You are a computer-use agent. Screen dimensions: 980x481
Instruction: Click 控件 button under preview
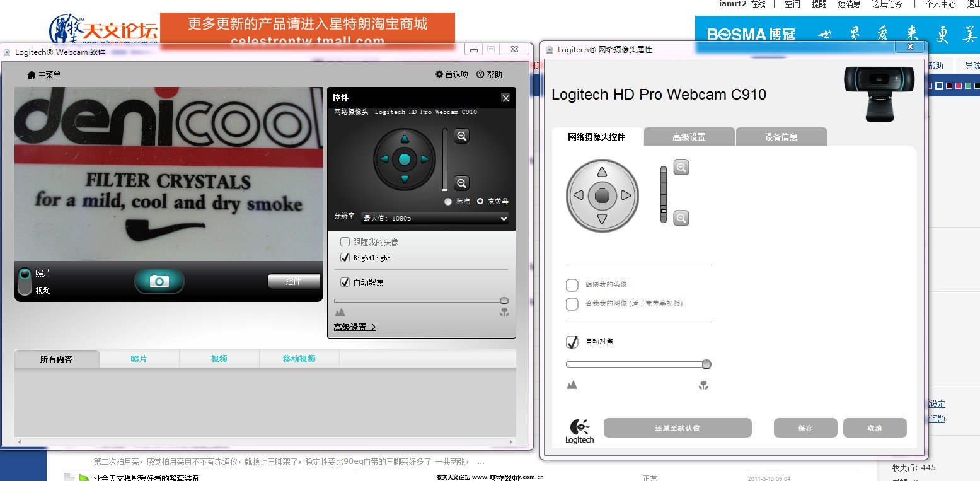[294, 281]
